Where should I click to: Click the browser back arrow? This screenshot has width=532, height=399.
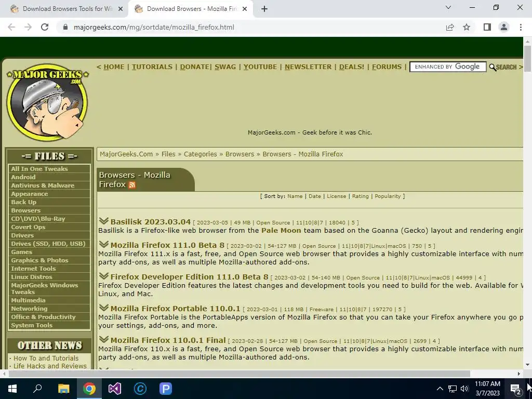point(11,27)
